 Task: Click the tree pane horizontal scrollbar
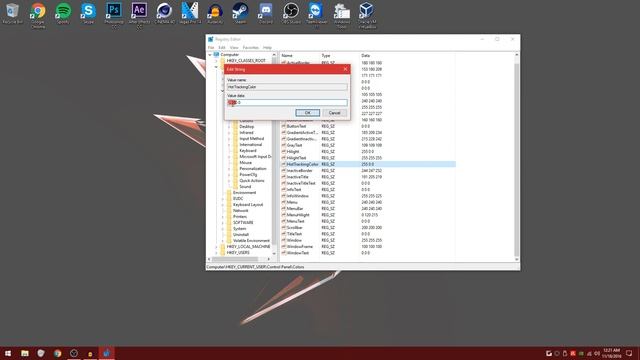click(x=235, y=259)
